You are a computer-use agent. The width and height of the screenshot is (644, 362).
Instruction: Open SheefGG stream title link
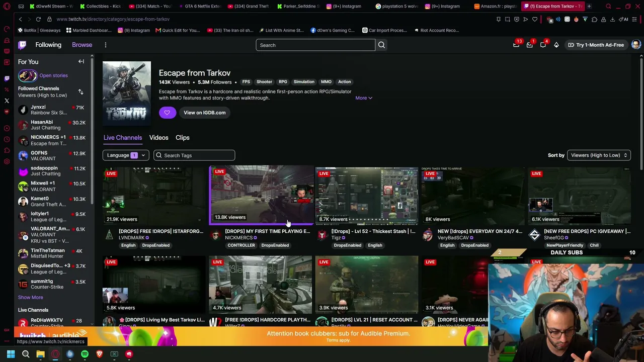(x=587, y=231)
